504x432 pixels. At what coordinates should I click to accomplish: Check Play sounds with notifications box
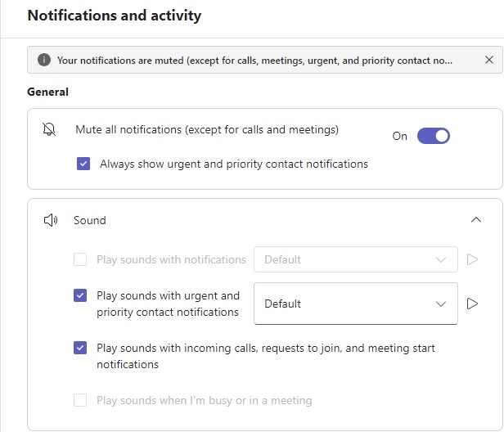(x=80, y=259)
